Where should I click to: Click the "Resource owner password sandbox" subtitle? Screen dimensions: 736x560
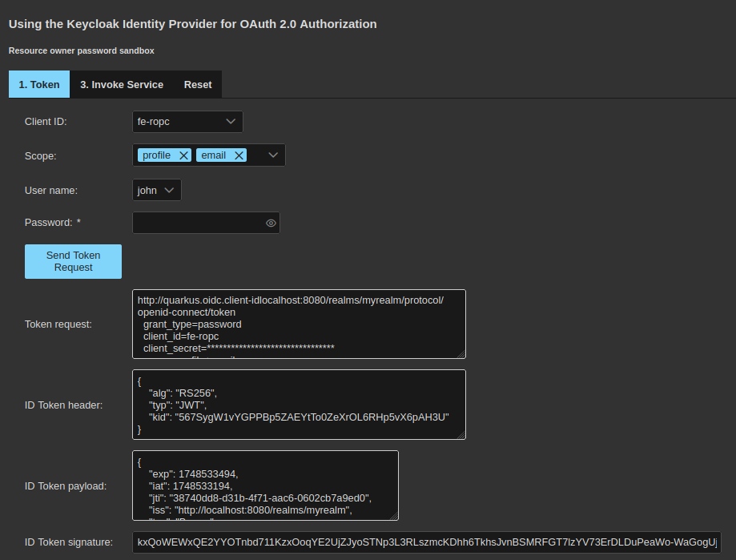point(81,50)
